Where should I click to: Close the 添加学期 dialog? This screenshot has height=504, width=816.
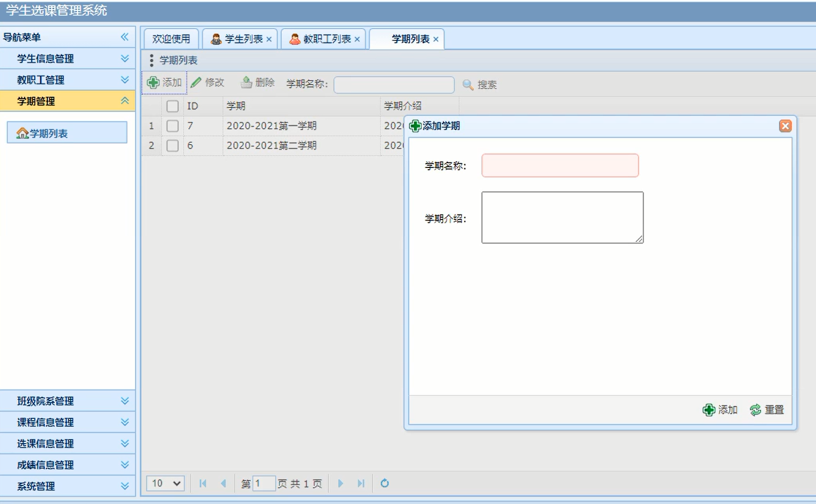tap(785, 126)
